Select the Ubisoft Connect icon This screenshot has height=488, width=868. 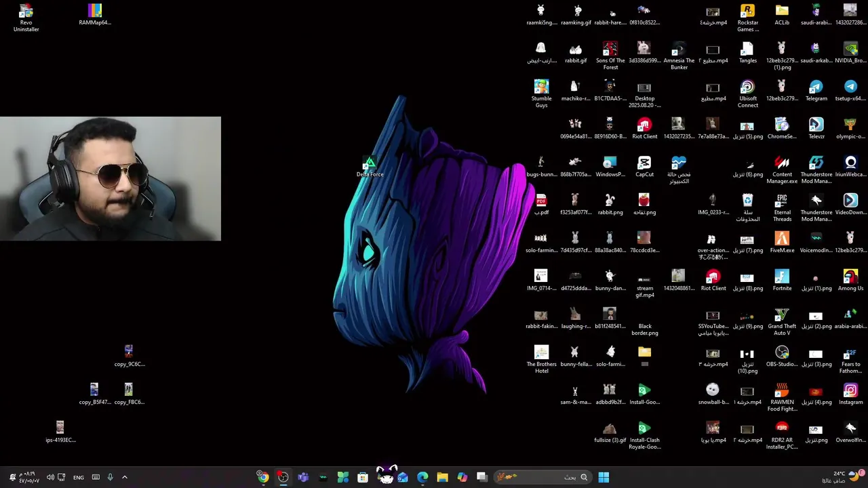pos(747,94)
